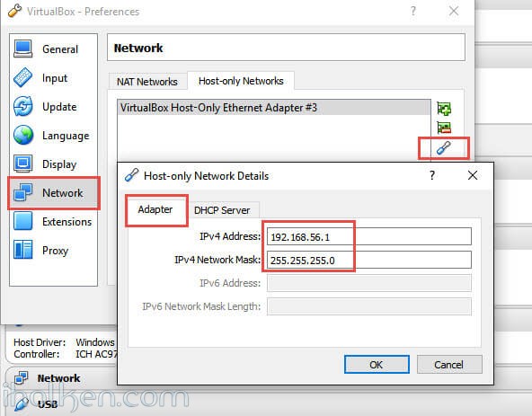This screenshot has height=416, width=532.
Task: Select the General preferences icon
Action: pyautogui.click(x=23, y=49)
